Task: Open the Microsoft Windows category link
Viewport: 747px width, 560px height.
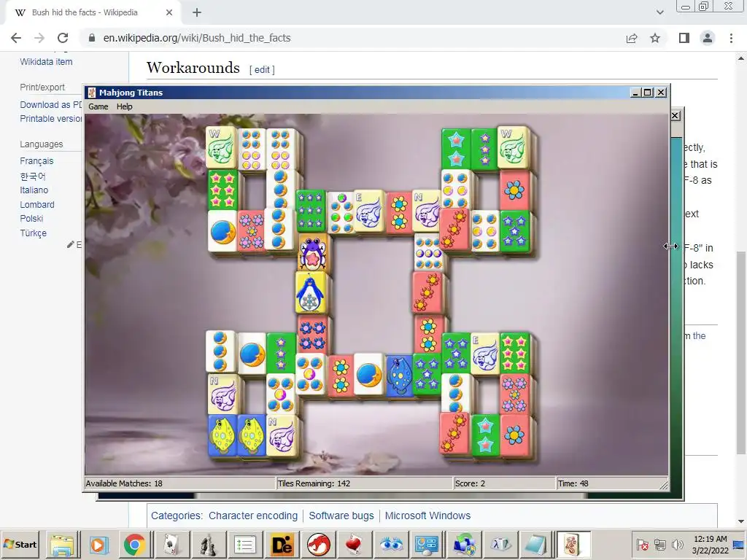Action: [427, 516]
